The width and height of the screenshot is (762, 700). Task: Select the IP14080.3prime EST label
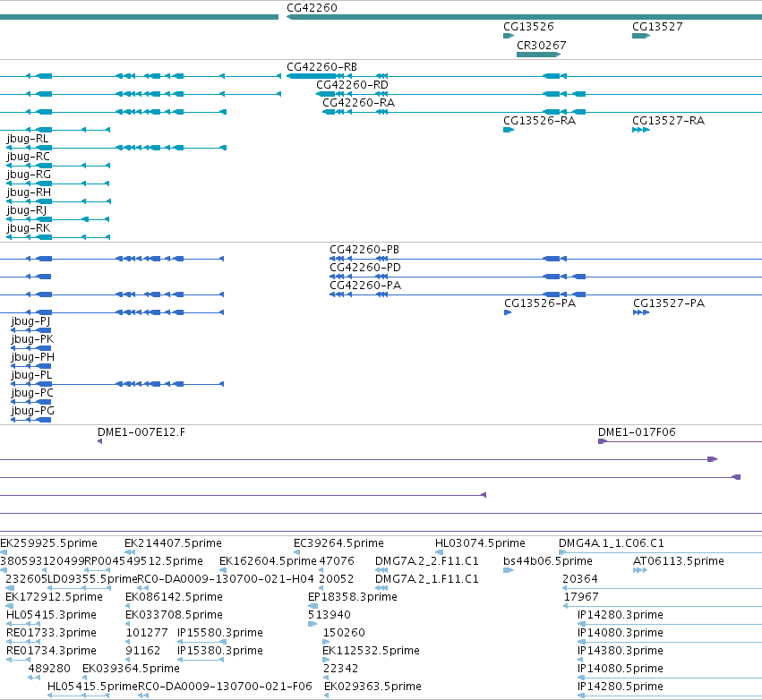click(621, 633)
